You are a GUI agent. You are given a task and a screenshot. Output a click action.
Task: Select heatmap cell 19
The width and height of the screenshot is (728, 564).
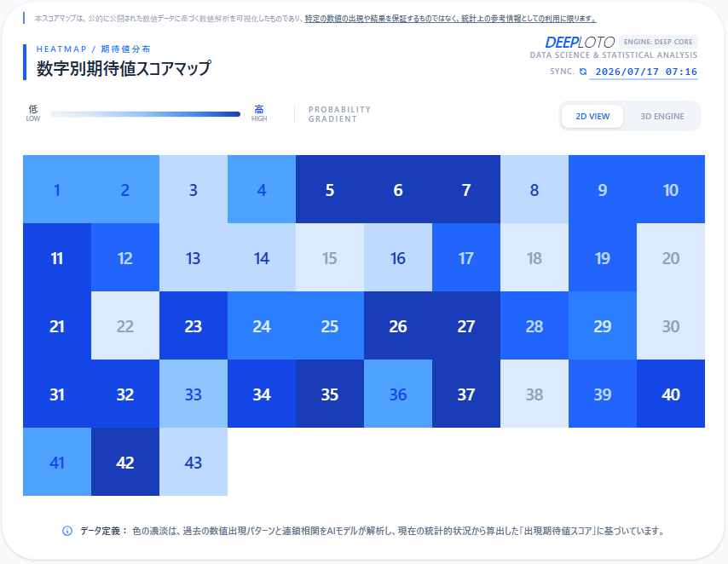point(603,257)
